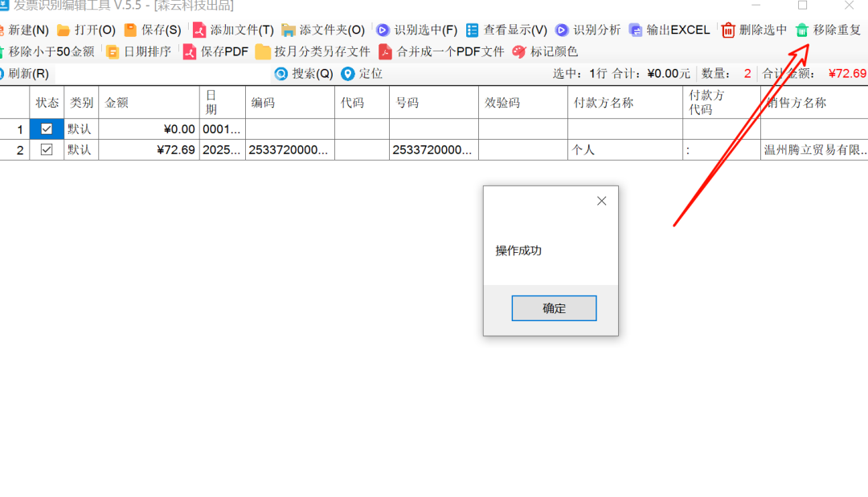
Task: Uncheck the checkbox on row 1
Action: (x=46, y=128)
